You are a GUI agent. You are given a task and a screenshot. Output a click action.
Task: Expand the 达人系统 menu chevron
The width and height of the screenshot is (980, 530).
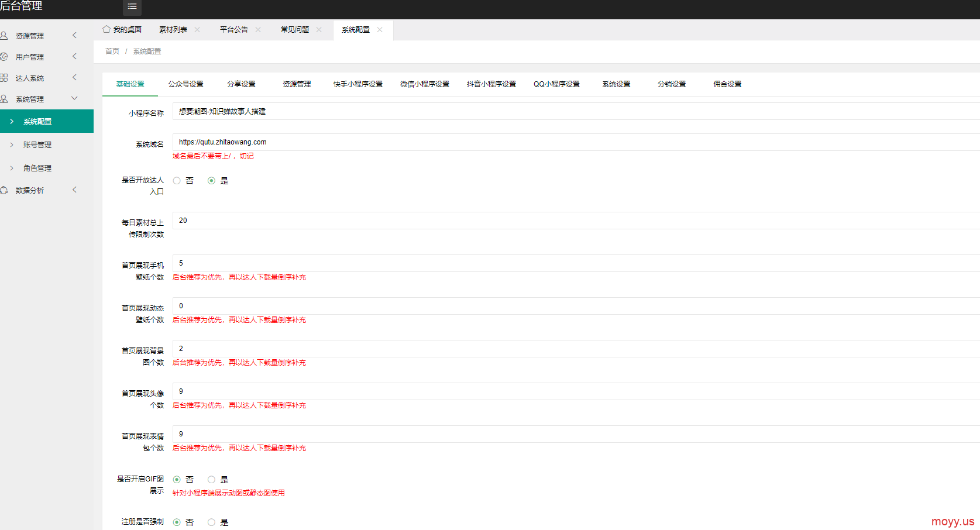tap(74, 78)
